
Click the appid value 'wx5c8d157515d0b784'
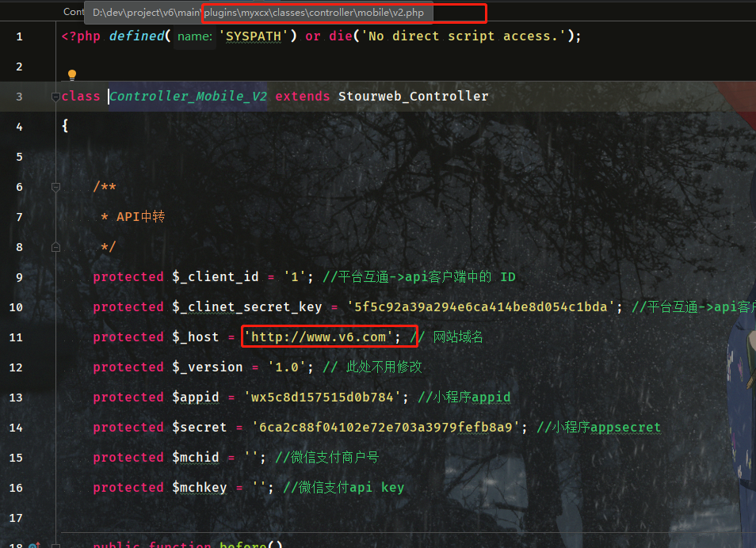pyautogui.click(x=329, y=398)
